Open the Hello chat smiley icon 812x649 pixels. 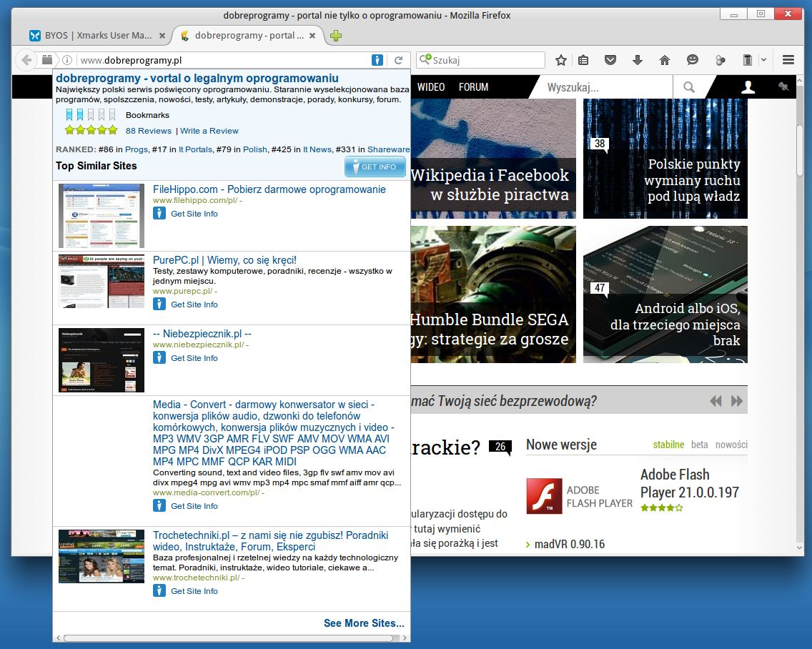coord(693,60)
